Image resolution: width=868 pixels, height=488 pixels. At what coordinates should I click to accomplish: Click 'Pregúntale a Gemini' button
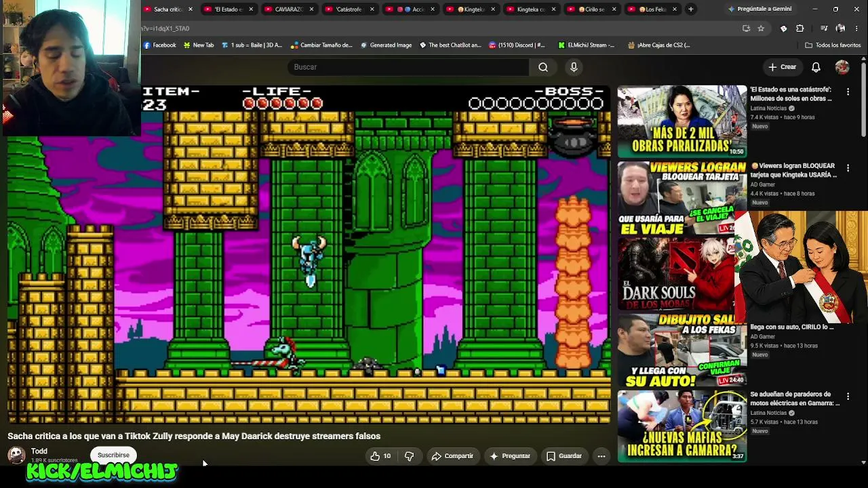click(759, 9)
